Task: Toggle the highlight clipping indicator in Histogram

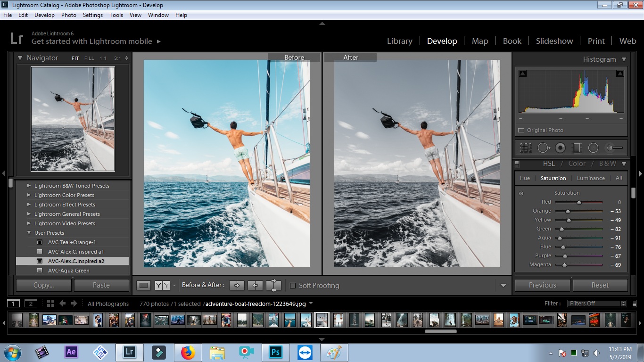Action: (620, 74)
